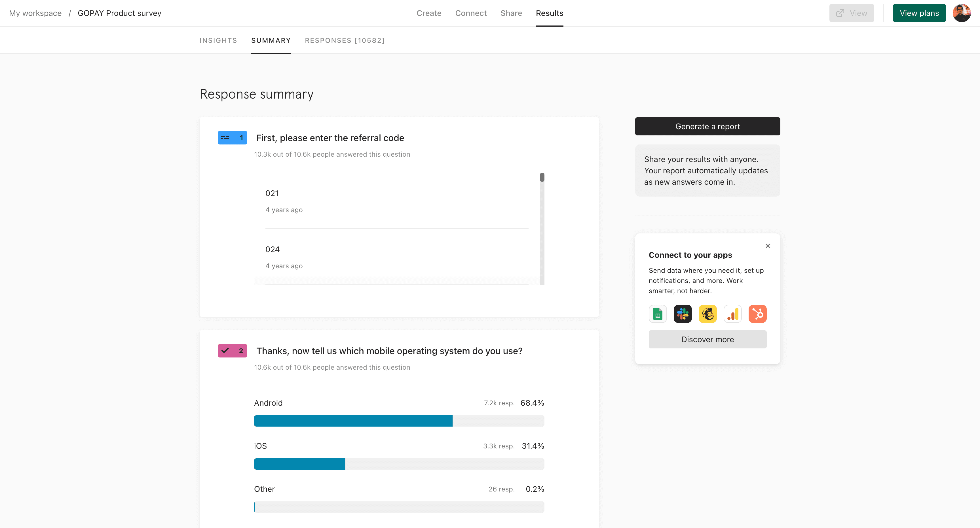Click the Discover more button

click(707, 339)
